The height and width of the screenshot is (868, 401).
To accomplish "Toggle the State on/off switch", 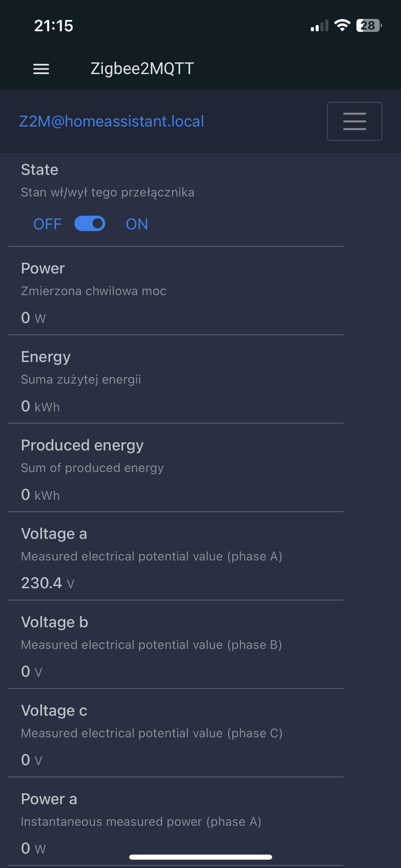I will [x=90, y=224].
